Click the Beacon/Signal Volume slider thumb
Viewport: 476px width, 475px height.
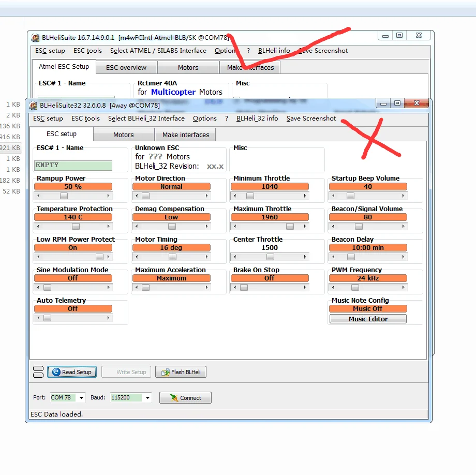pos(359,227)
